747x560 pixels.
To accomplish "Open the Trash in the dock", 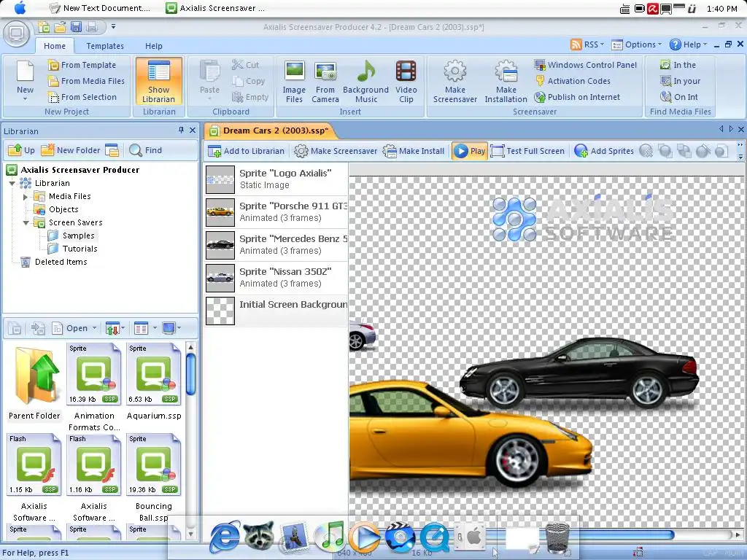I will 557,538.
